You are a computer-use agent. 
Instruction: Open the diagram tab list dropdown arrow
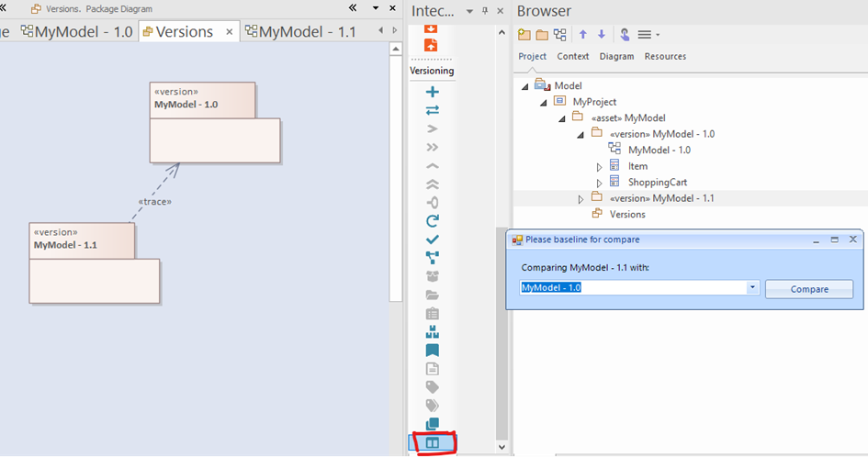click(376, 8)
